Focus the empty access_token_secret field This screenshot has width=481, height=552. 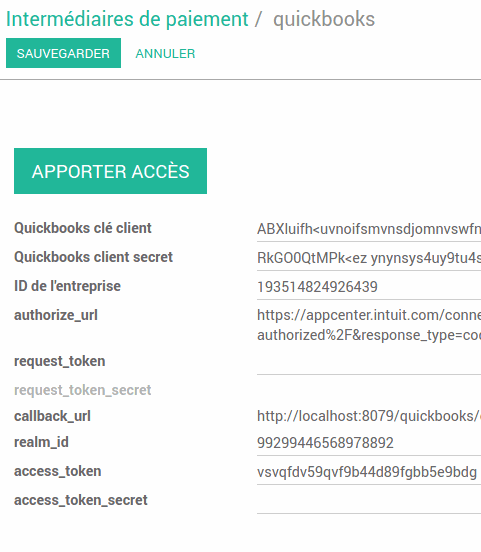pos(369,502)
